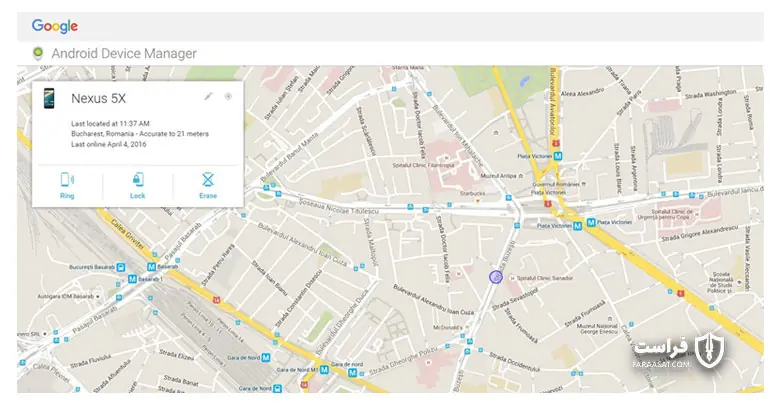Click the Spitalul Clinic Filantropia label
This screenshot has height=405, width=780.
pyautogui.click(x=423, y=165)
